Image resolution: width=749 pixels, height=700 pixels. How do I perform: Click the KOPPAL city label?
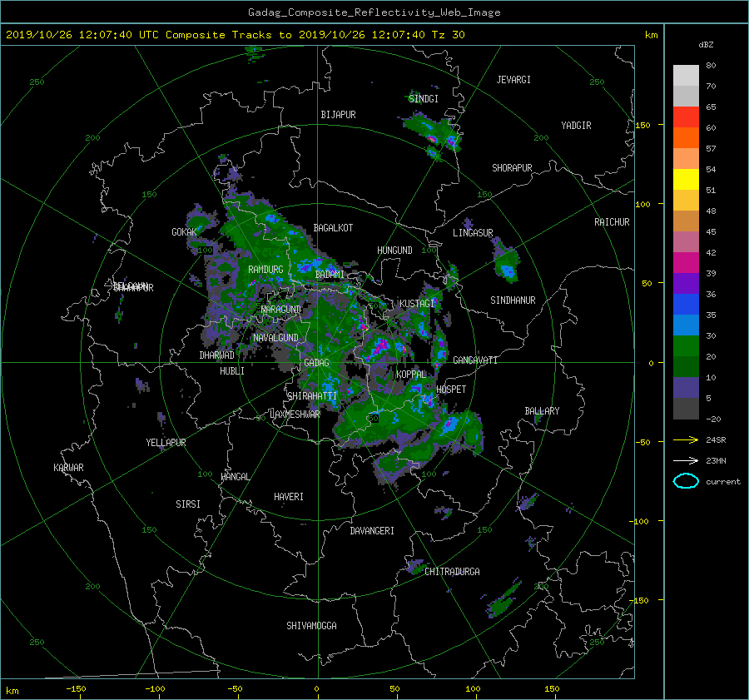tap(411, 375)
